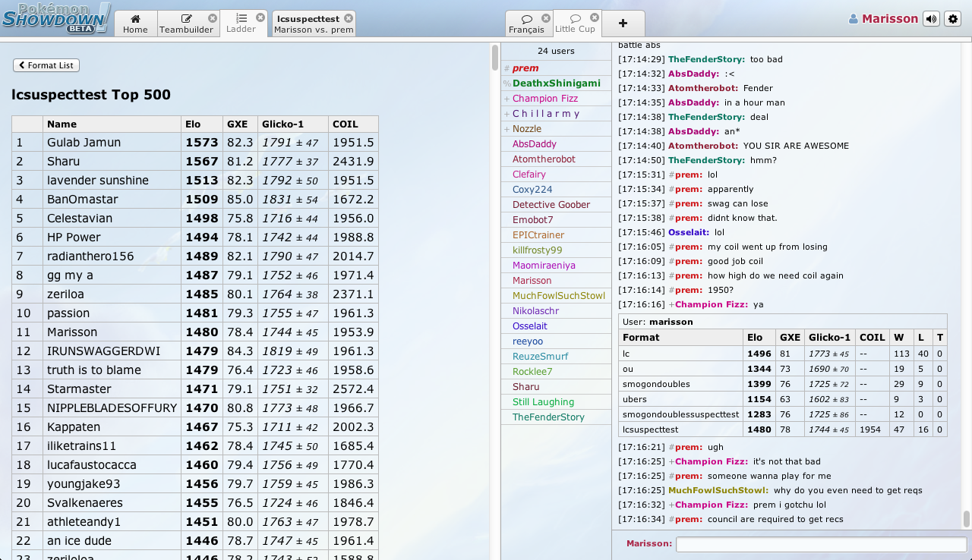Go back to the Format List
This screenshot has height=560, width=972.
click(x=46, y=65)
